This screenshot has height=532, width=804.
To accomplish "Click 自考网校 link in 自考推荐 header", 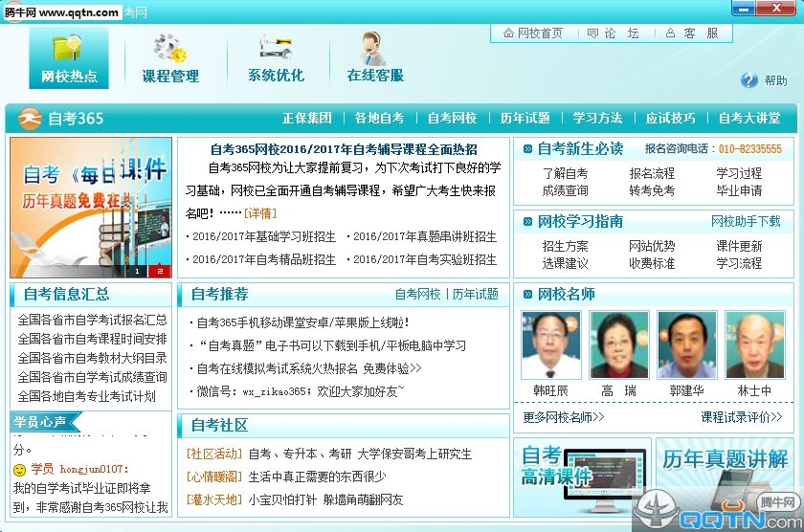I will point(418,294).
